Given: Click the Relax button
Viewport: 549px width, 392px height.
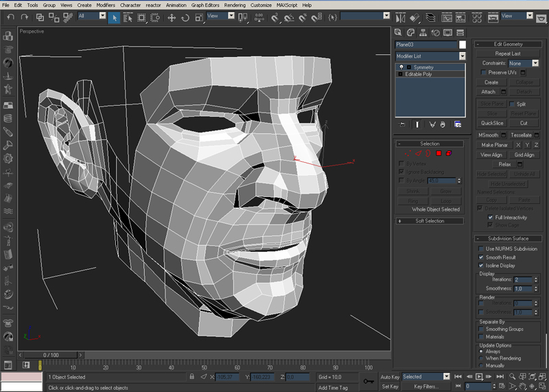Looking at the screenshot, I should 504,164.
